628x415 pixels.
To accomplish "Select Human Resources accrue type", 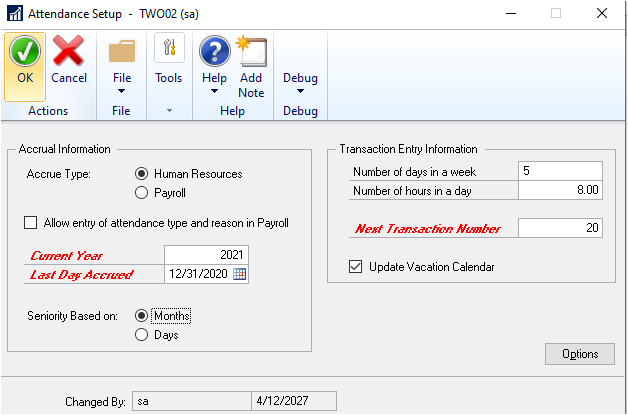I will click(141, 174).
